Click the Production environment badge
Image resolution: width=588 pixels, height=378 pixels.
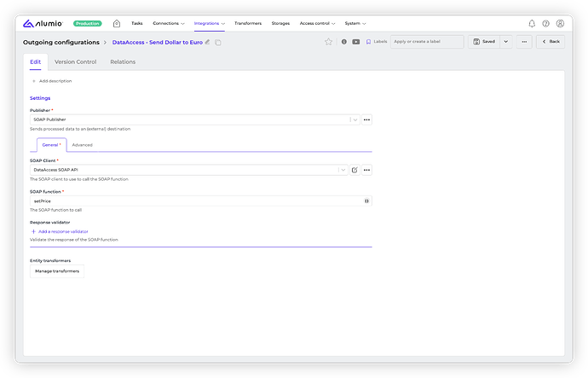[x=88, y=23]
